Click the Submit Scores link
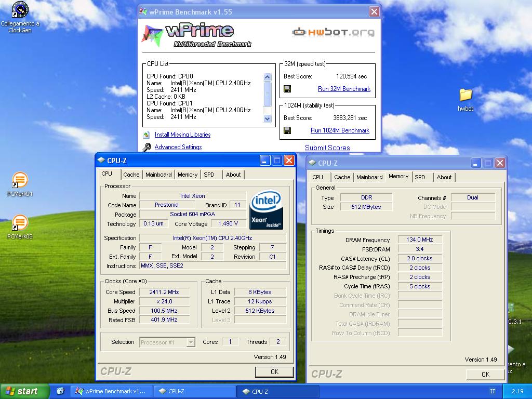 [327, 148]
